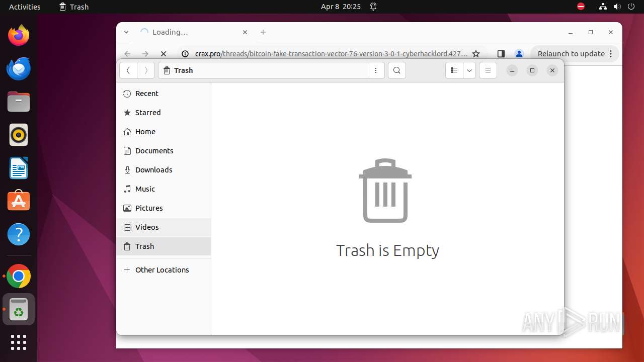The image size is (644, 362).
Task: Open Activities overview
Action: 25,7
